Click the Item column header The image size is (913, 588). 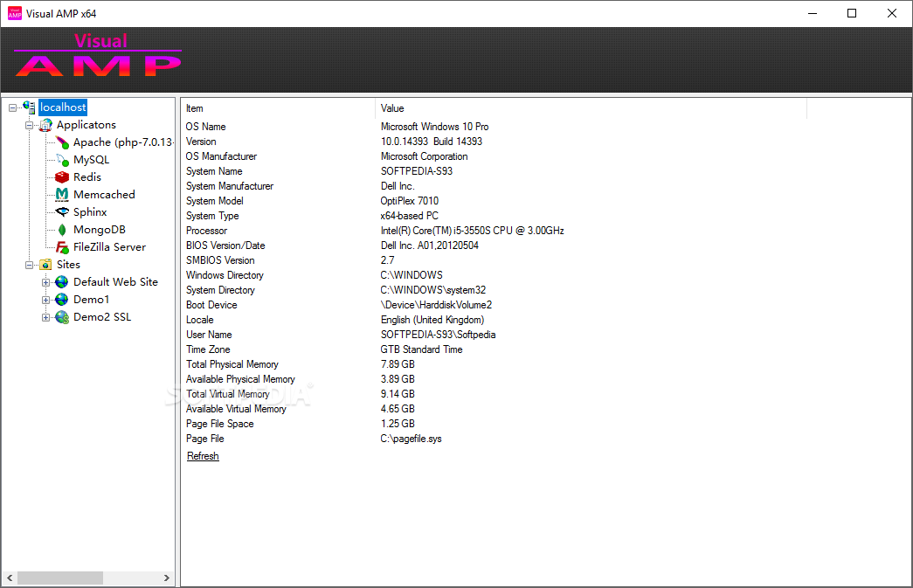tap(279, 108)
